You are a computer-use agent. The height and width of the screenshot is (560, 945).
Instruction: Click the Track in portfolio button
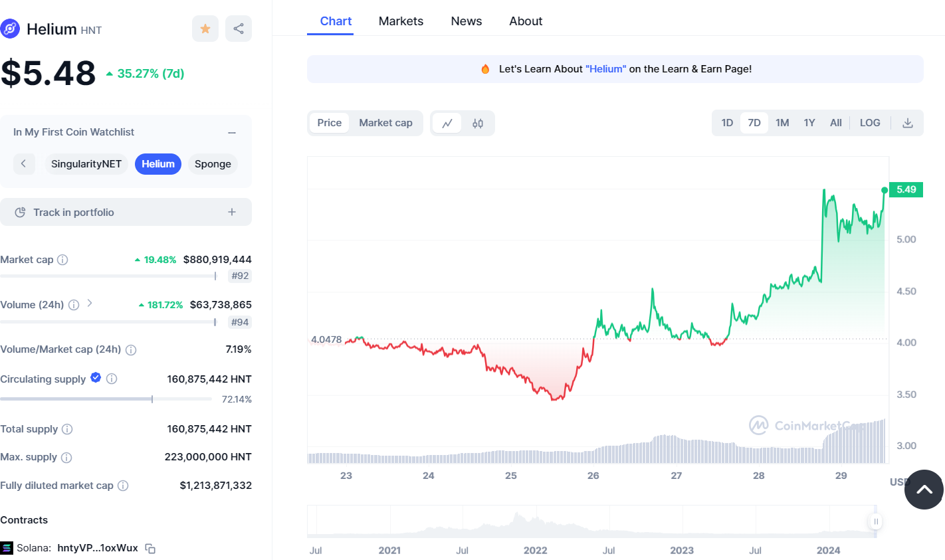[x=126, y=212]
